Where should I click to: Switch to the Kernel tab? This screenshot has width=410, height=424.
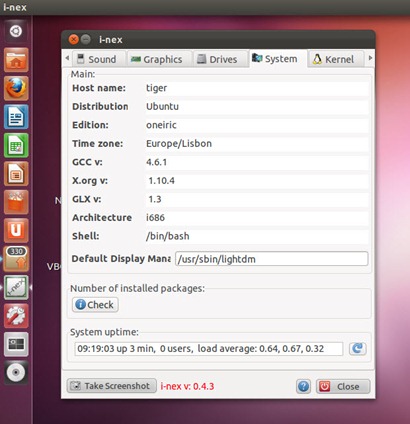coord(336,59)
